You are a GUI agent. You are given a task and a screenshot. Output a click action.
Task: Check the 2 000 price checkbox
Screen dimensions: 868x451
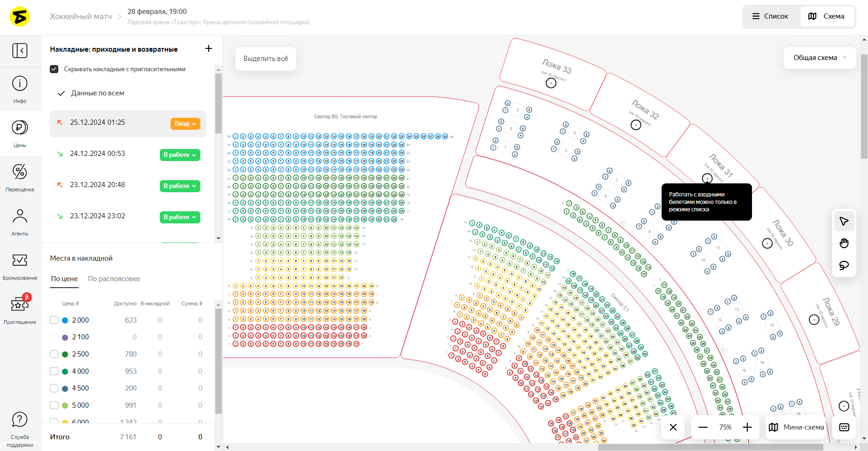54,320
